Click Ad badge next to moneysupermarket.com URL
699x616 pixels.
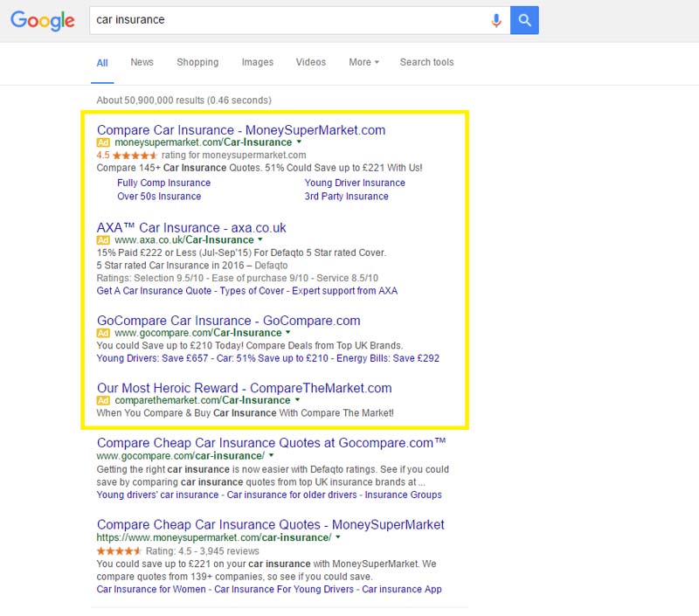click(x=103, y=142)
